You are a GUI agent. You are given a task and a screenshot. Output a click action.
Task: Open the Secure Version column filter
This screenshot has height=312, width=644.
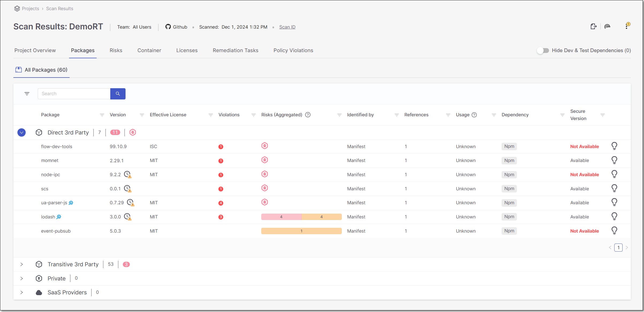pyautogui.click(x=603, y=115)
